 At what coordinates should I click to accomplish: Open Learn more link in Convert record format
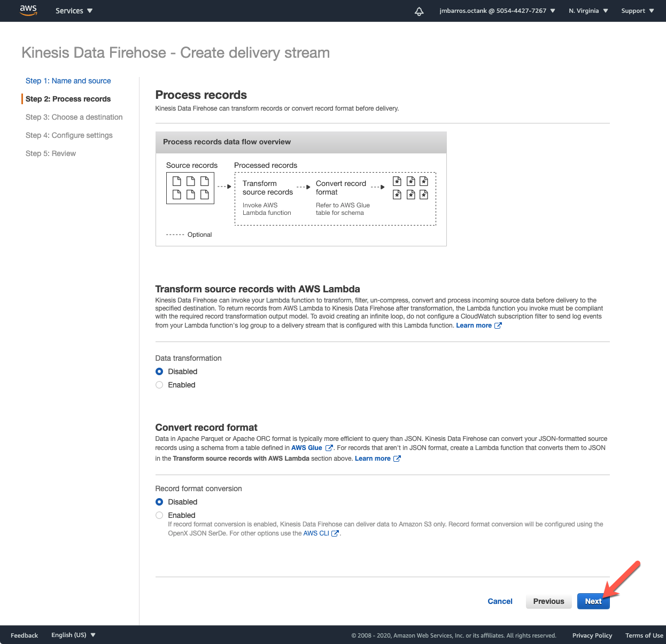[x=373, y=459]
